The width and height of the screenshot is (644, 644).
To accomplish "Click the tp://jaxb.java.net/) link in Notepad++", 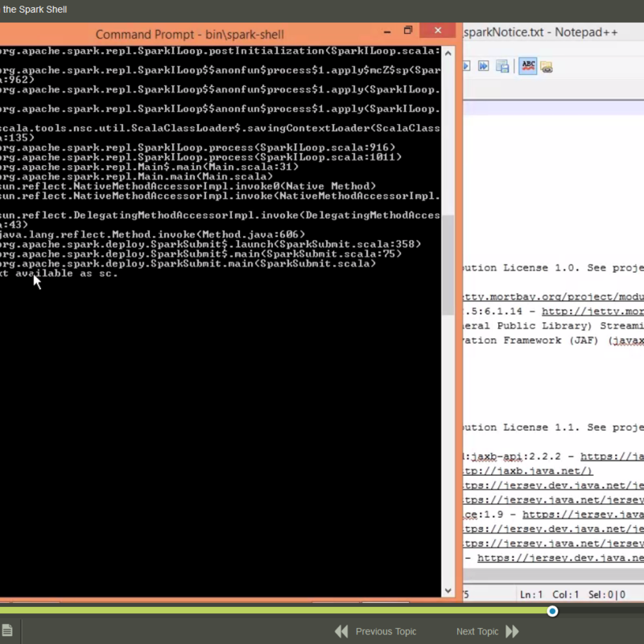I will click(x=528, y=471).
